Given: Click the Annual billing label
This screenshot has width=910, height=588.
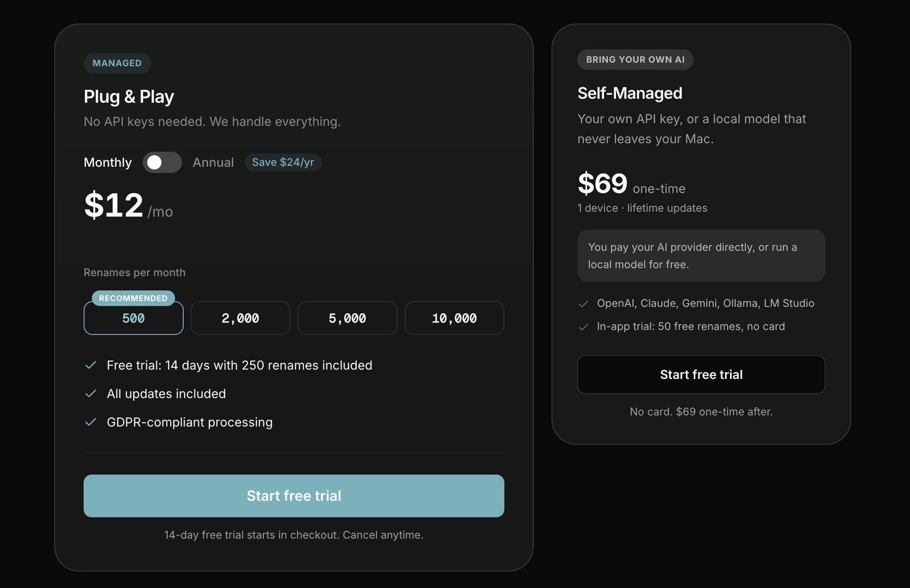Looking at the screenshot, I should pyautogui.click(x=213, y=162).
